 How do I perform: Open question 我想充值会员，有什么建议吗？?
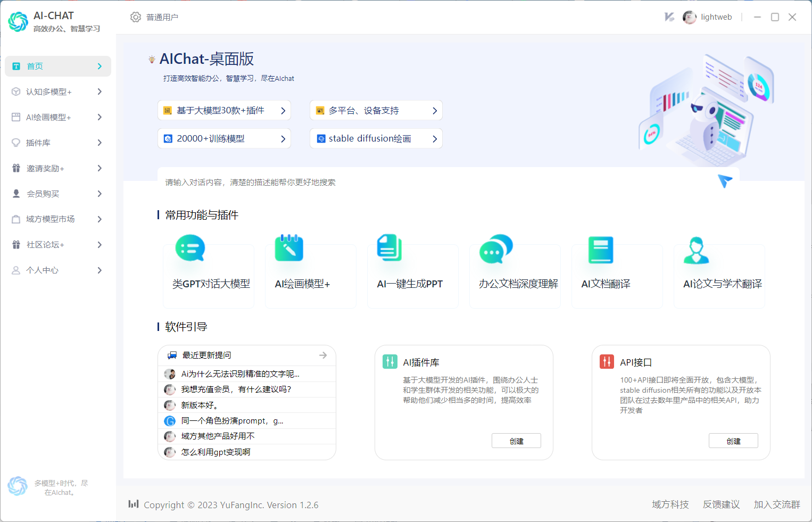click(x=247, y=389)
